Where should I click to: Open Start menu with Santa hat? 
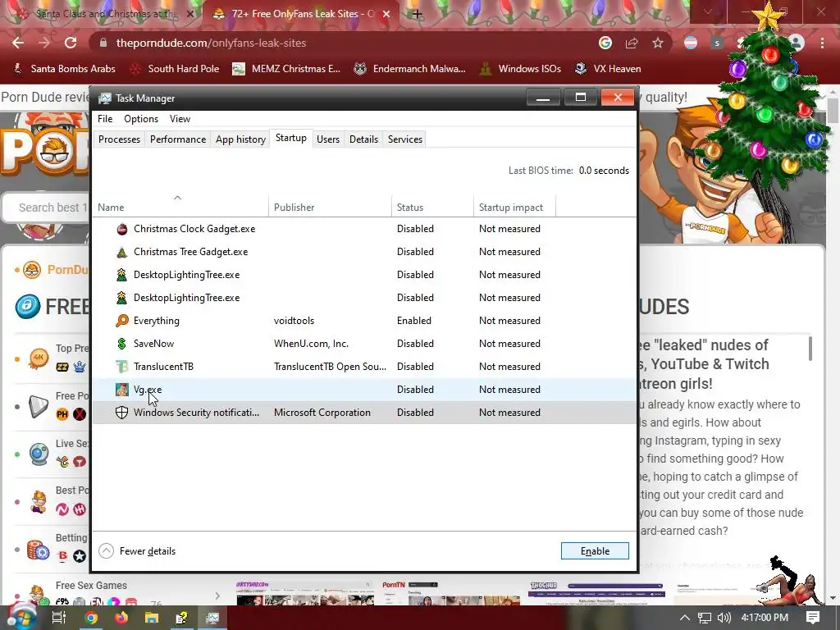(x=21, y=617)
